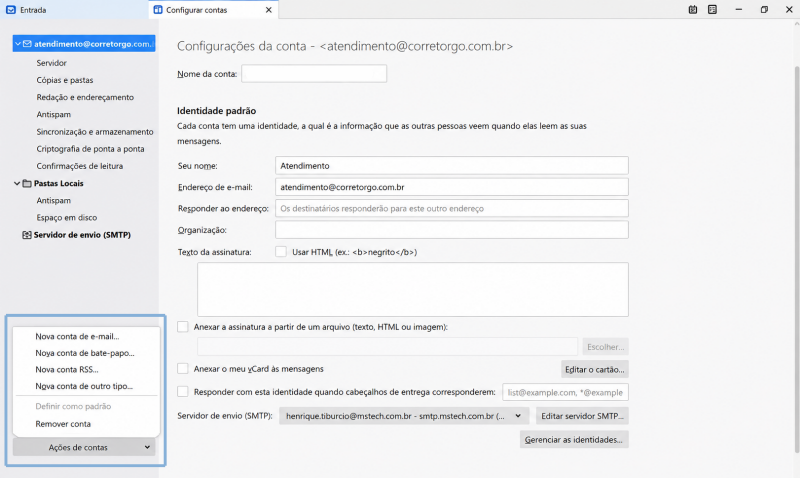Select Nova conta de e-mail menu item
The width and height of the screenshot is (800, 478).
pos(77,336)
